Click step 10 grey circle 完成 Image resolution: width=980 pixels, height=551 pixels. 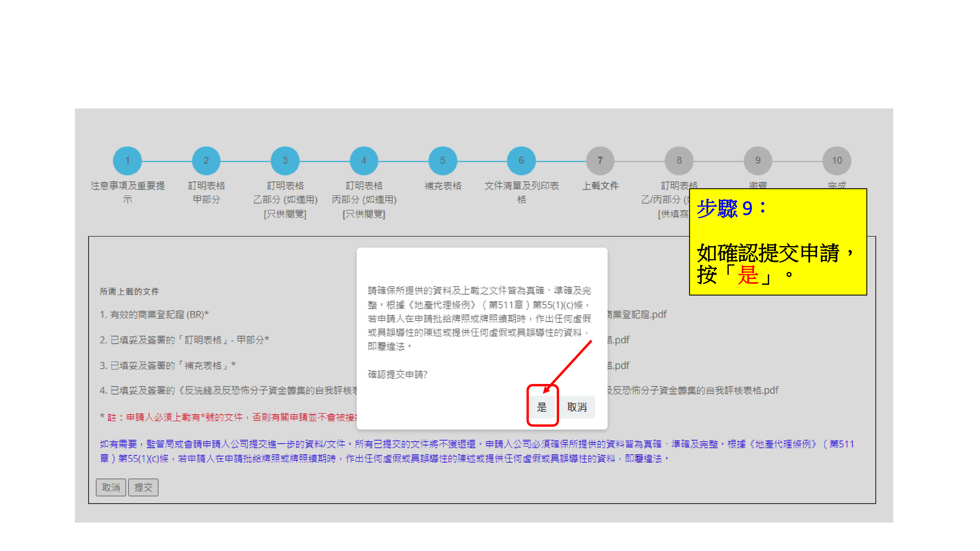click(837, 160)
